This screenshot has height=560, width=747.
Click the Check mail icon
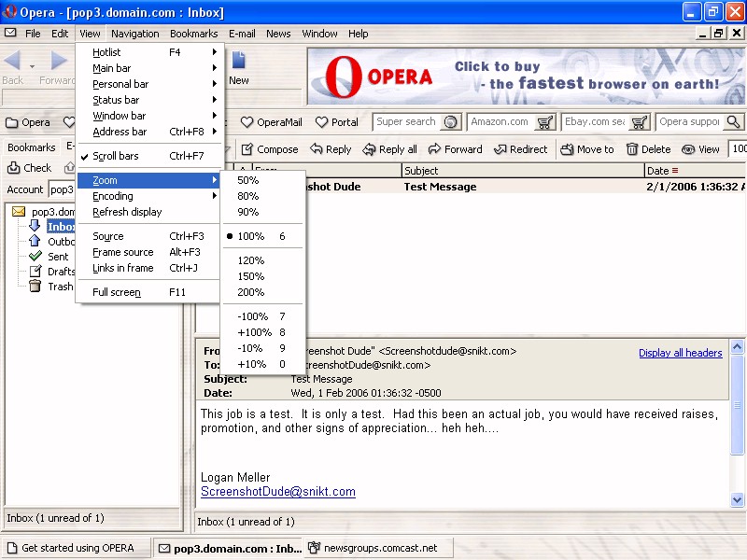click(13, 168)
